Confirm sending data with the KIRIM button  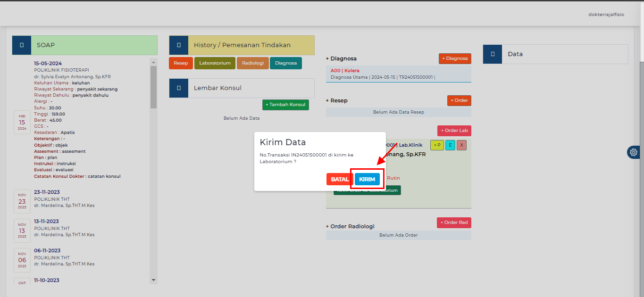pyautogui.click(x=367, y=179)
